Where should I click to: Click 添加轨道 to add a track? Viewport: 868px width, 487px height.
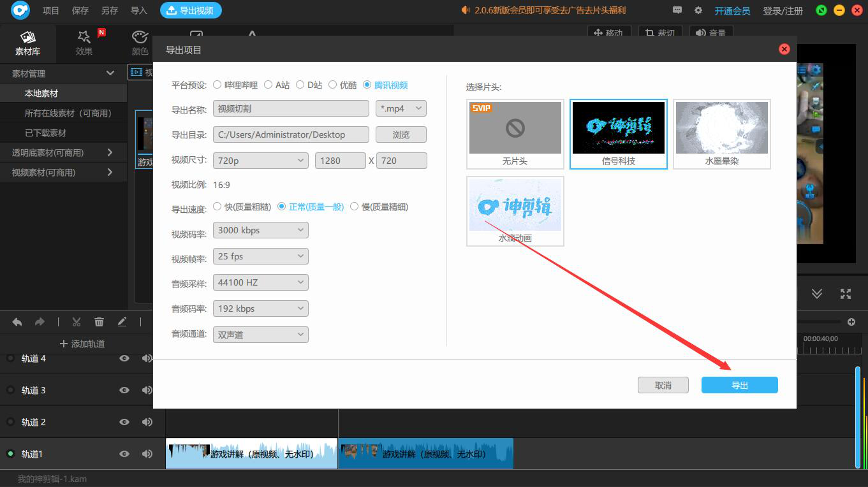tap(82, 344)
